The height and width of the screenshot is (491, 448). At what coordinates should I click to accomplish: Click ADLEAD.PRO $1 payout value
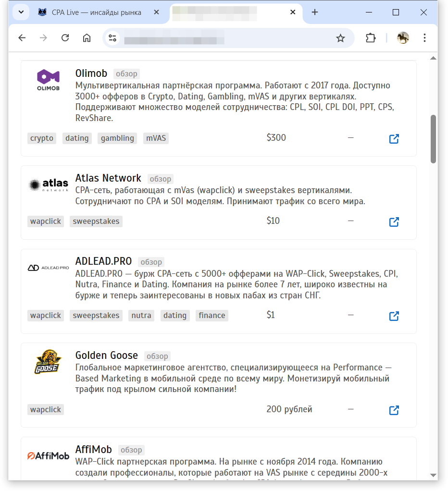[271, 315]
